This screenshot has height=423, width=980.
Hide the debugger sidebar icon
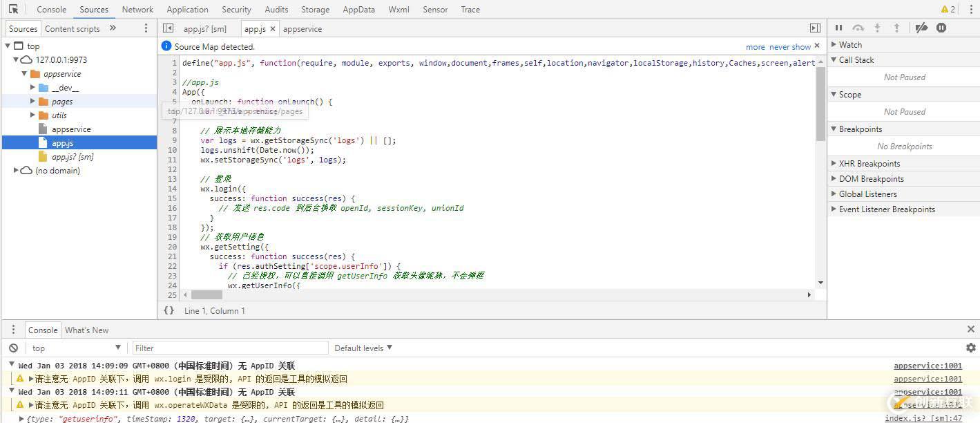pyautogui.click(x=815, y=28)
